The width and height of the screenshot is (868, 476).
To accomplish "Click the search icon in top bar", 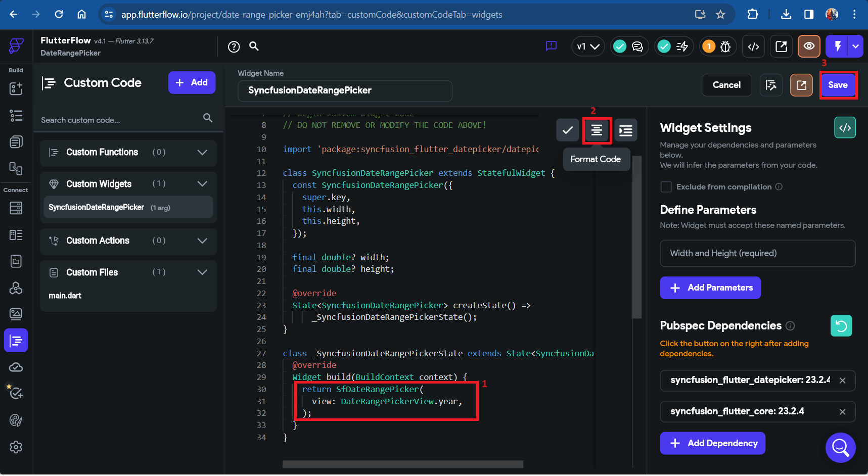I will coord(254,46).
